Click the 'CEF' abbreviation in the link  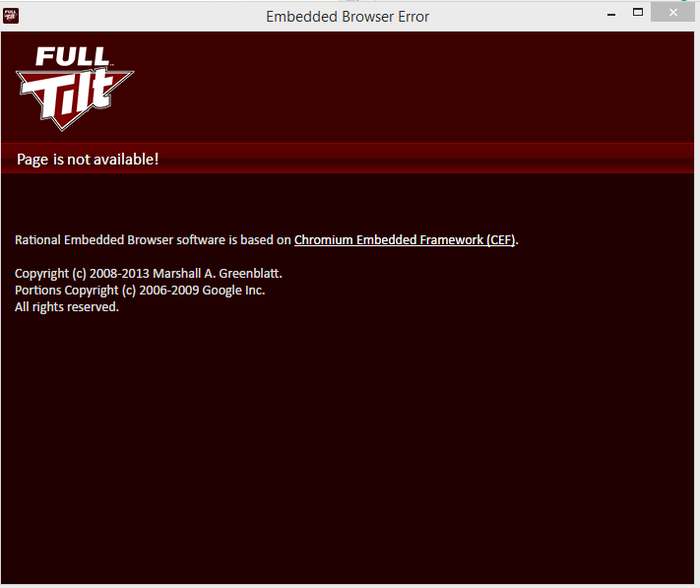coord(501,240)
